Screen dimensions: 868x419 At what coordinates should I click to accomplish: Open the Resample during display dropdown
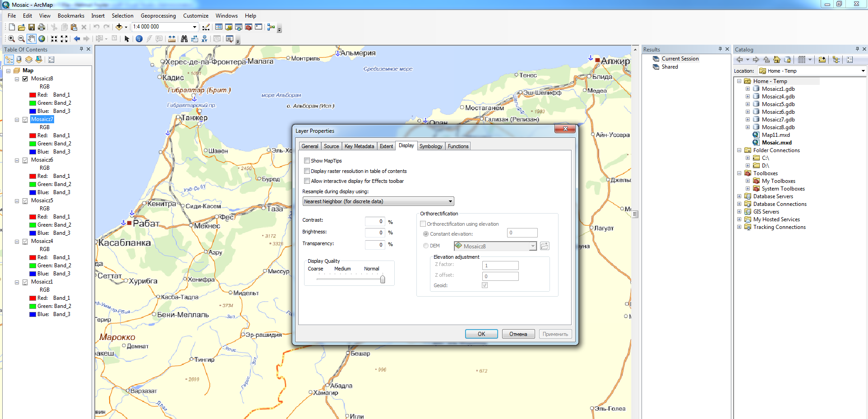click(x=450, y=201)
